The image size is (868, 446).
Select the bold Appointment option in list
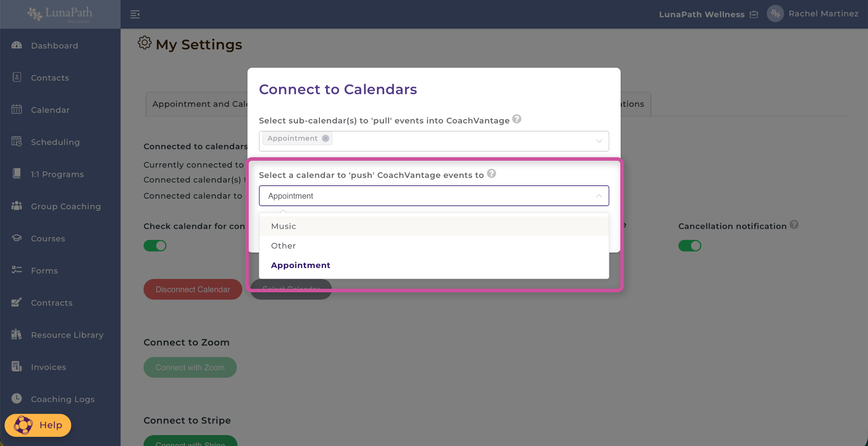tap(300, 265)
